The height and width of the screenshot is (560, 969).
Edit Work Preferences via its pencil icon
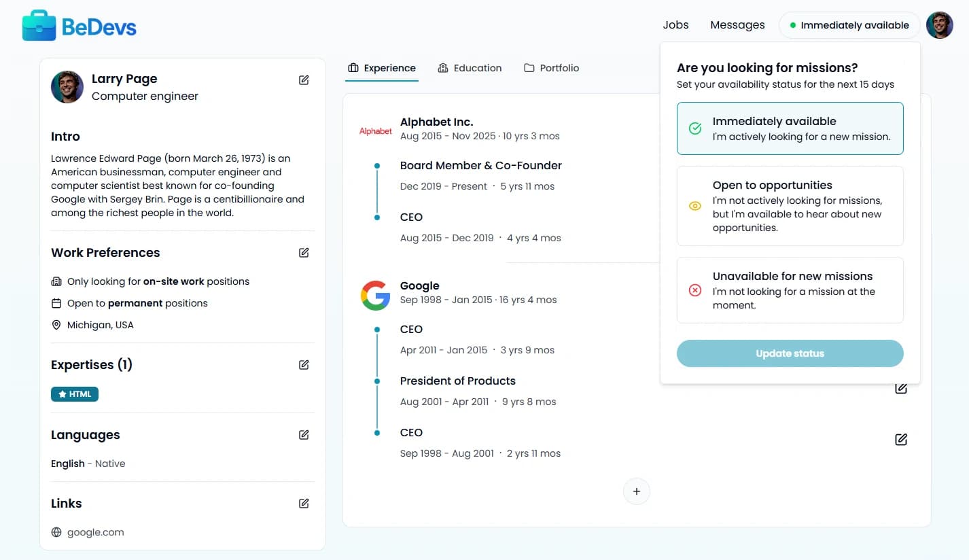click(304, 252)
